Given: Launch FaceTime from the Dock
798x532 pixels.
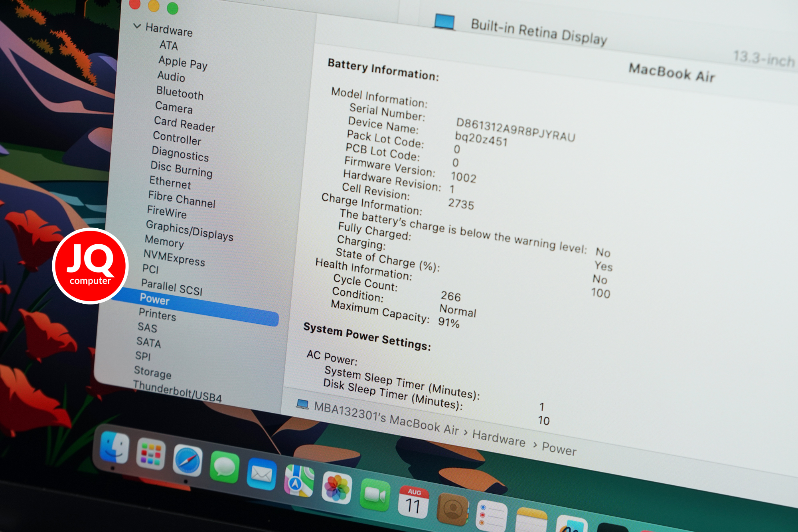Looking at the screenshot, I should (x=375, y=496).
